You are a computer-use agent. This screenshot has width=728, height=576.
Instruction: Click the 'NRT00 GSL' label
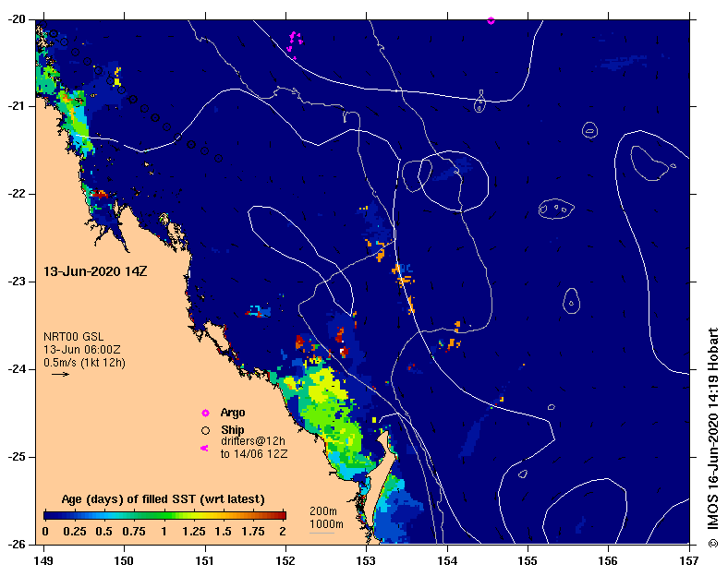click(x=73, y=337)
